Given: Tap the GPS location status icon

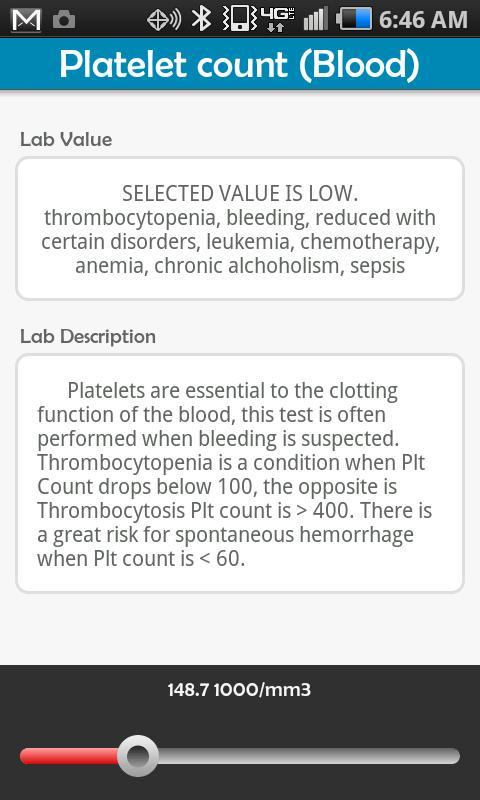Looking at the screenshot, I should pyautogui.click(x=164, y=19).
